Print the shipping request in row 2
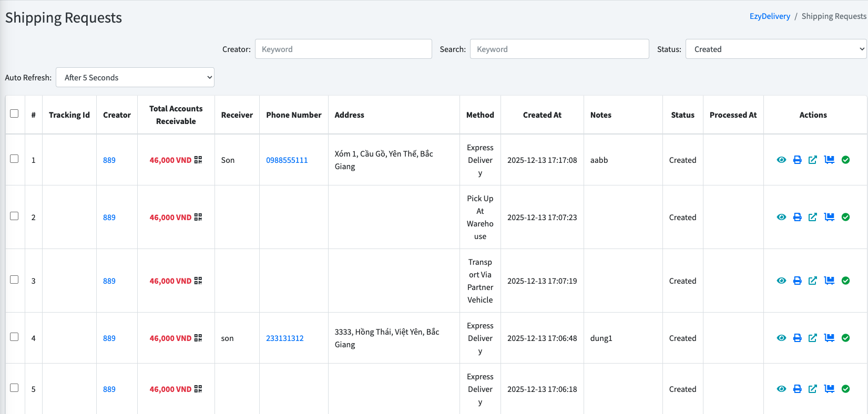The height and width of the screenshot is (414, 868). (x=797, y=217)
